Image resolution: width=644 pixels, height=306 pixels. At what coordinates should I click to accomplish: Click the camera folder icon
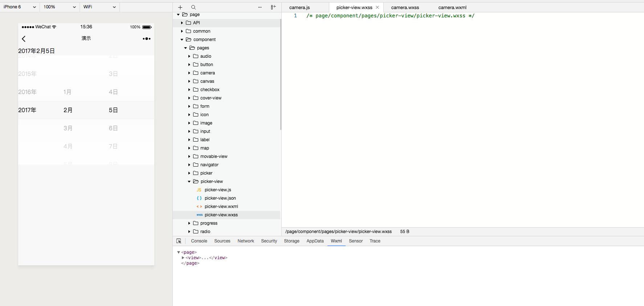[x=196, y=73]
